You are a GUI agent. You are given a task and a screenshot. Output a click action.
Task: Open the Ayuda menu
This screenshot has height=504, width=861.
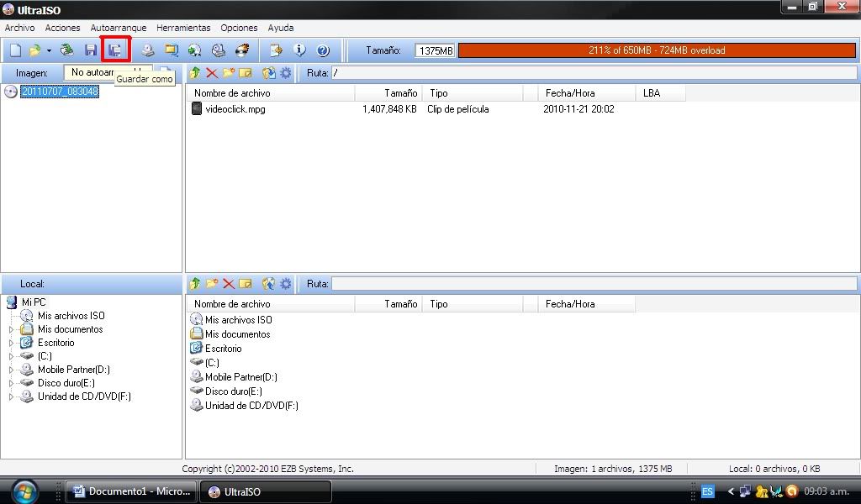click(281, 28)
